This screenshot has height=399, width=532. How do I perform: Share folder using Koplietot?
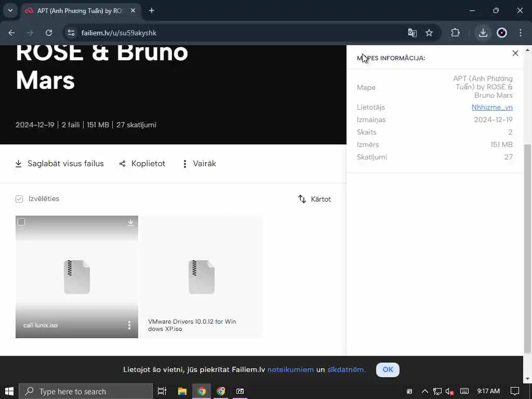142,164
